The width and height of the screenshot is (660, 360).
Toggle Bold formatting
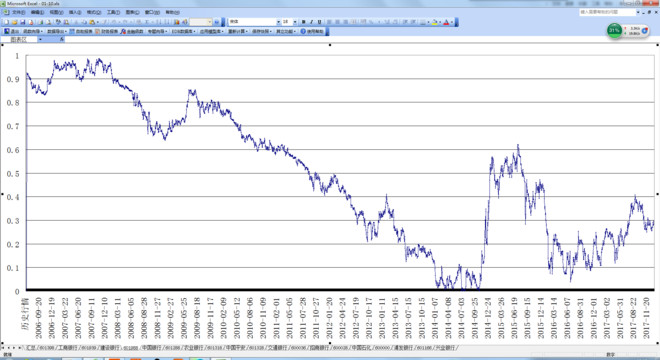click(303, 22)
